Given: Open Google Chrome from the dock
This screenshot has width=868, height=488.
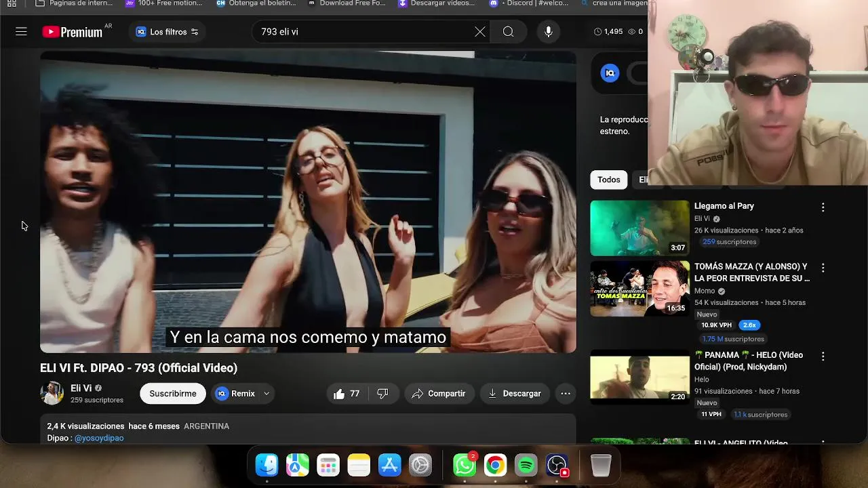Looking at the screenshot, I should coord(495,465).
